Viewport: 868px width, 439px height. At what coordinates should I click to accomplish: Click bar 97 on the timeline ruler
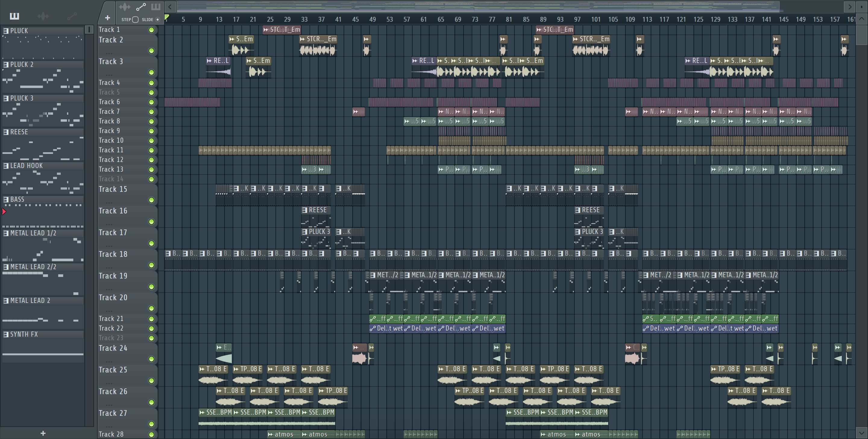pos(577,20)
